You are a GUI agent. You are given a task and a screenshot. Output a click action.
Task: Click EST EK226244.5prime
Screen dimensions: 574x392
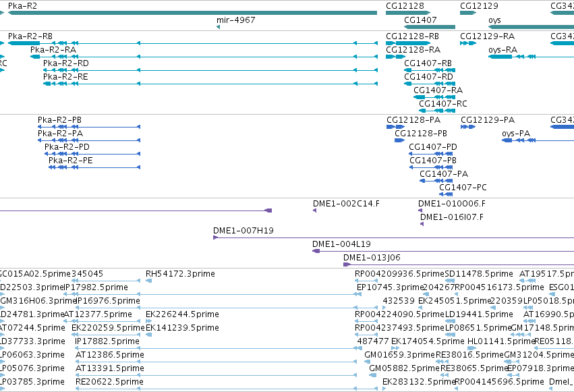[182, 315]
